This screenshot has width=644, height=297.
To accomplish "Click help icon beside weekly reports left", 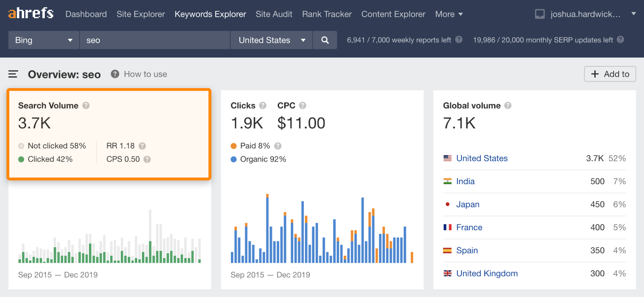I will 459,39.
